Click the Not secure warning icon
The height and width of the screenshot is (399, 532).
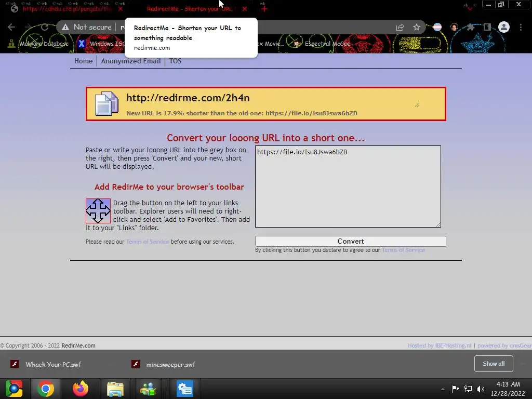tap(65, 27)
